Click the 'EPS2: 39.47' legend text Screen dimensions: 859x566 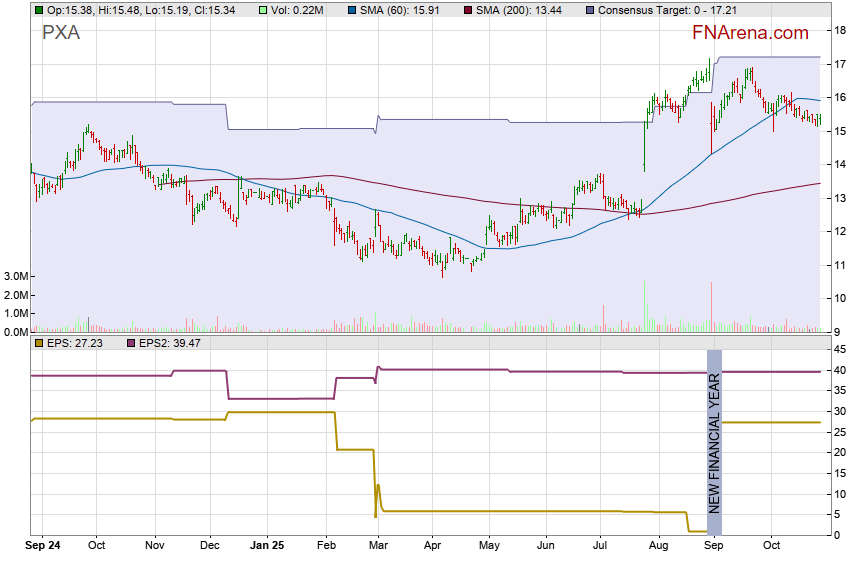click(170, 343)
